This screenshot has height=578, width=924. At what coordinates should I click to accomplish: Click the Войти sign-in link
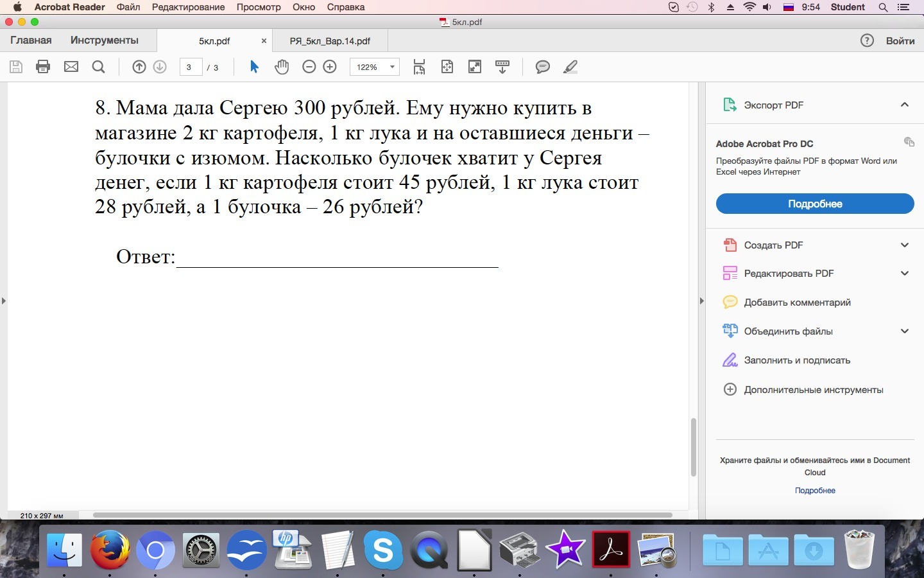tap(900, 40)
